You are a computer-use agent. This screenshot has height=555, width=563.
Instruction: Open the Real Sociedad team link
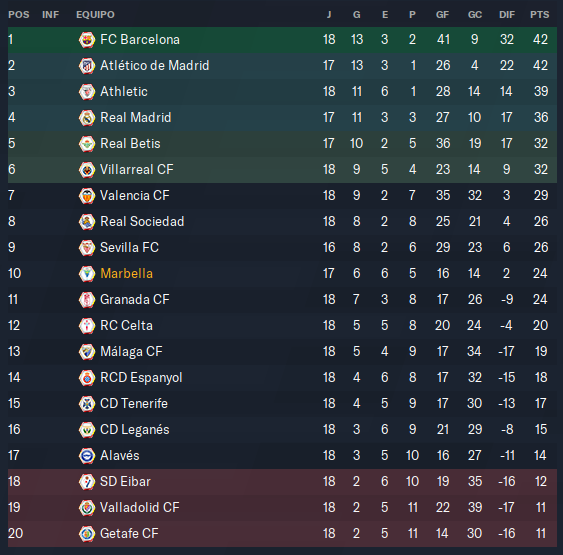pos(142,221)
